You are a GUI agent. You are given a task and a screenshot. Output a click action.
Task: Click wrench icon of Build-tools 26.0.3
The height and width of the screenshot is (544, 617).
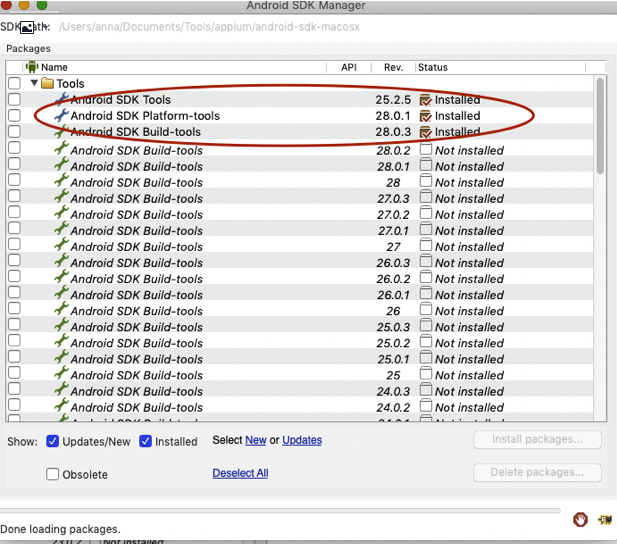coord(61,261)
